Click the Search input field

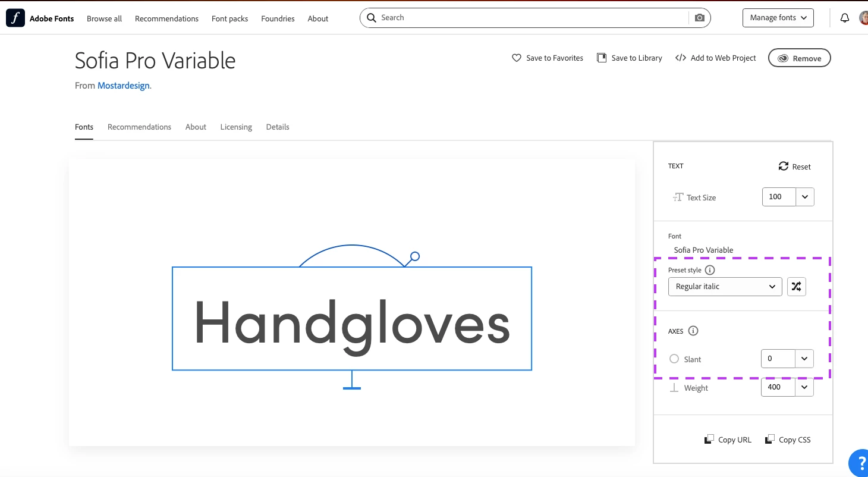tap(535, 18)
